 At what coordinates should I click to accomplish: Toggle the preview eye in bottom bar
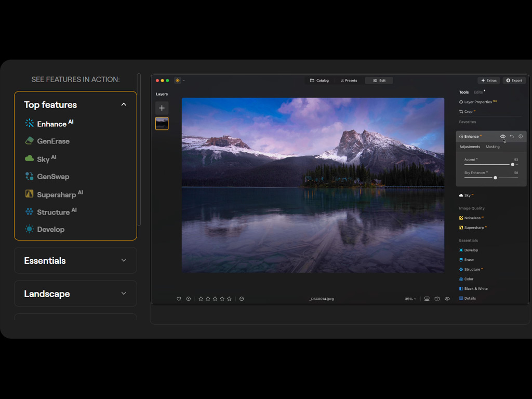pyautogui.click(x=447, y=299)
